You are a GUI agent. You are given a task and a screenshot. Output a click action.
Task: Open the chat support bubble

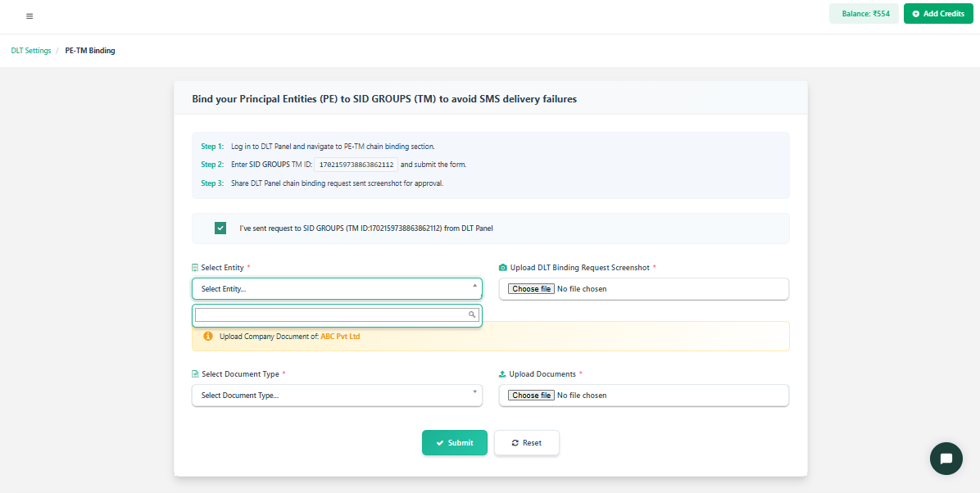coord(946,459)
